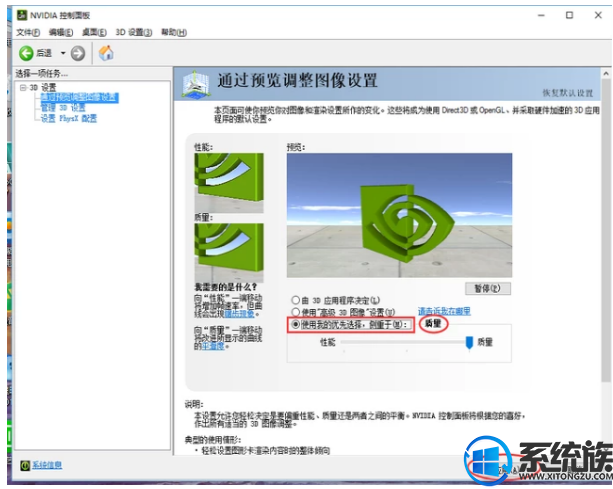
Task: Click the main 3D preview image
Action: [x=399, y=215]
